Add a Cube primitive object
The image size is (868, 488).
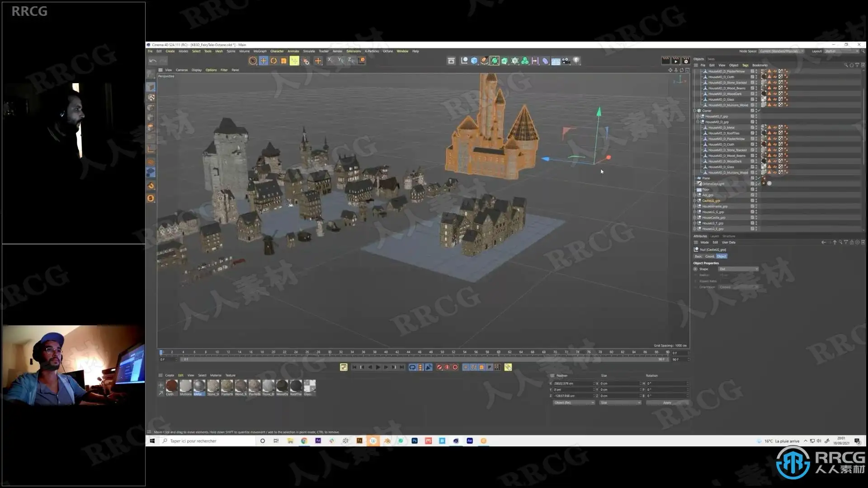(x=474, y=61)
